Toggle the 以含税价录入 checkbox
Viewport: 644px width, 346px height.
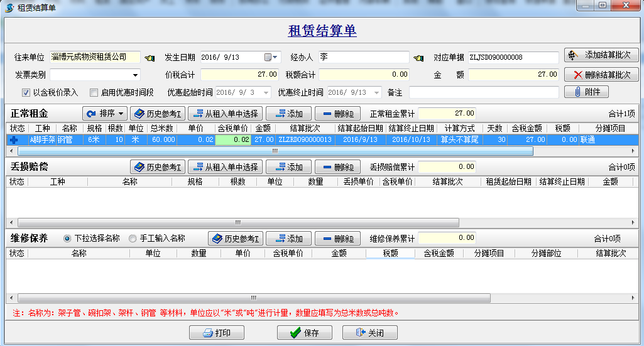(x=26, y=92)
